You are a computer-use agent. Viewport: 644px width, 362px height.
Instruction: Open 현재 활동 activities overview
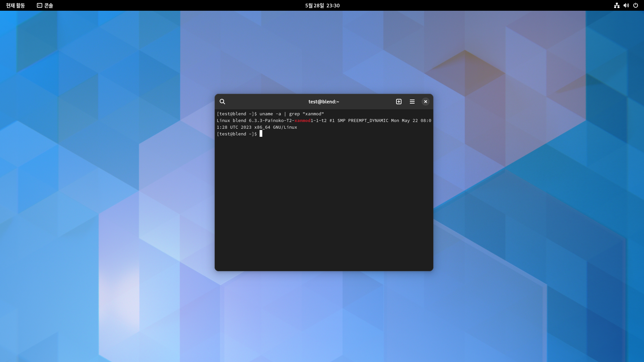15,5
